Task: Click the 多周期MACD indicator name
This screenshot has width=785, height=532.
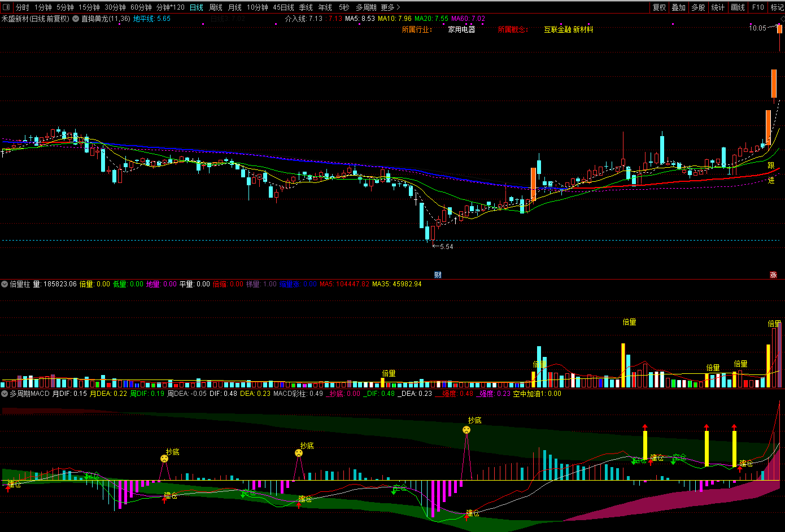Action: click(29, 394)
